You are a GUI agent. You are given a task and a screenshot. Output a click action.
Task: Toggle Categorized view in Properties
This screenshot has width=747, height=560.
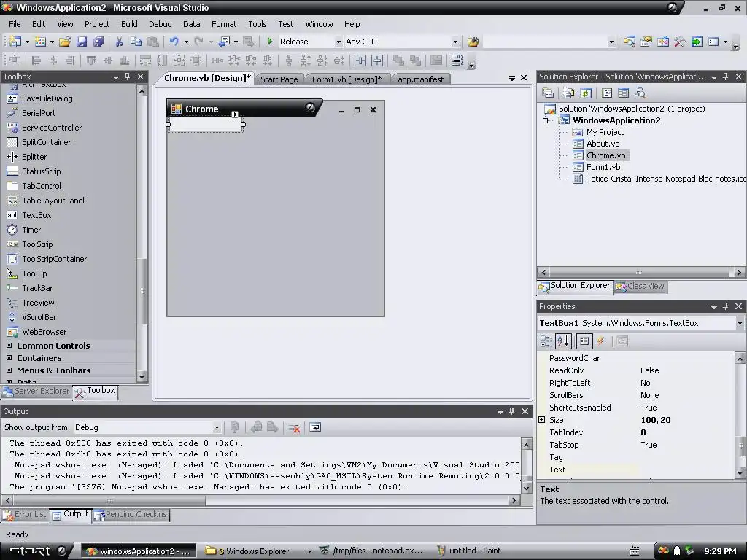point(546,341)
